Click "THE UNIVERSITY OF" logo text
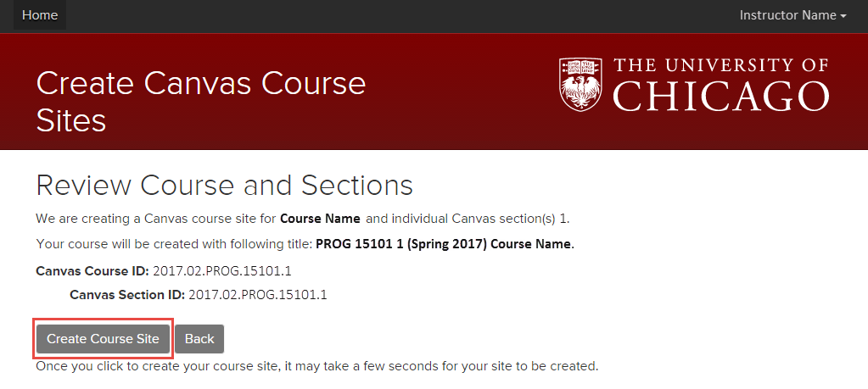868x389 pixels. coord(720,66)
